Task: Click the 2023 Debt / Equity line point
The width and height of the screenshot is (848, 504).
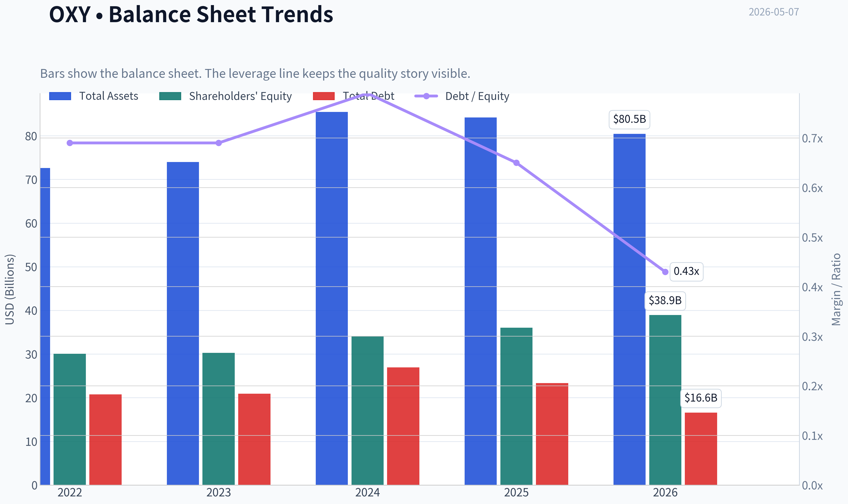Action: click(218, 143)
